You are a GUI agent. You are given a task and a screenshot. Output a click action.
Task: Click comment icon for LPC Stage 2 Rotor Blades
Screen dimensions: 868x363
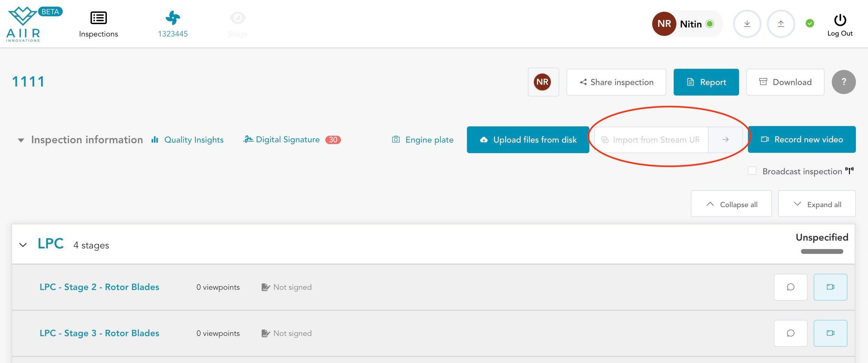790,287
